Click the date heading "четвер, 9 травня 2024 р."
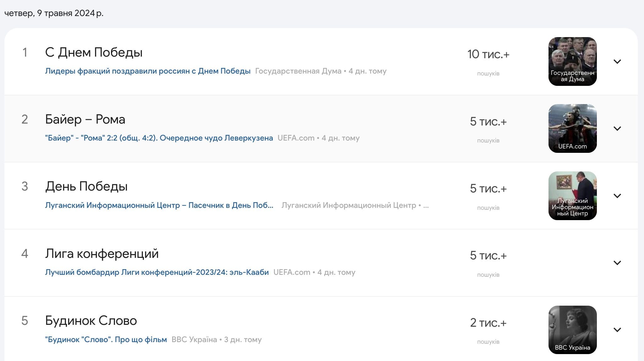 click(54, 13)
